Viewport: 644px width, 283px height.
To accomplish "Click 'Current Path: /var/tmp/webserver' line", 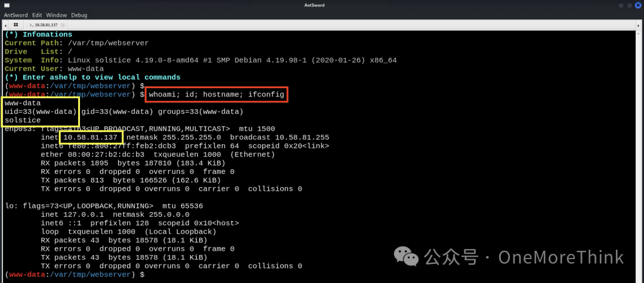I will [x=77, y=43].
